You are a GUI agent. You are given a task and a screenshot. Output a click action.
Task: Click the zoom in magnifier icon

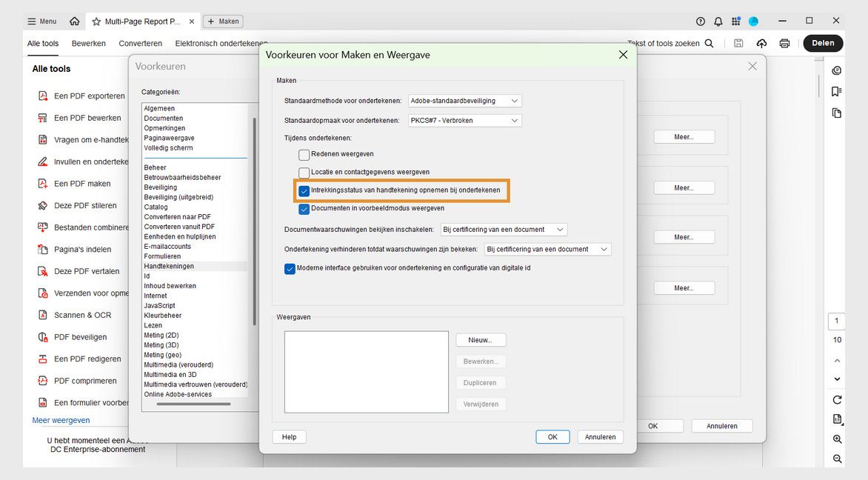coord(837,439)
